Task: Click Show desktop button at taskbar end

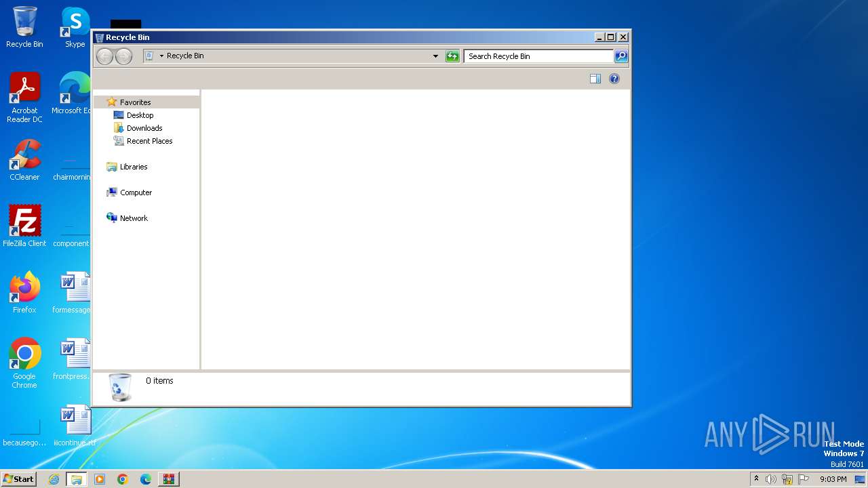Action: pyautogui.click(x=860, y=479)
